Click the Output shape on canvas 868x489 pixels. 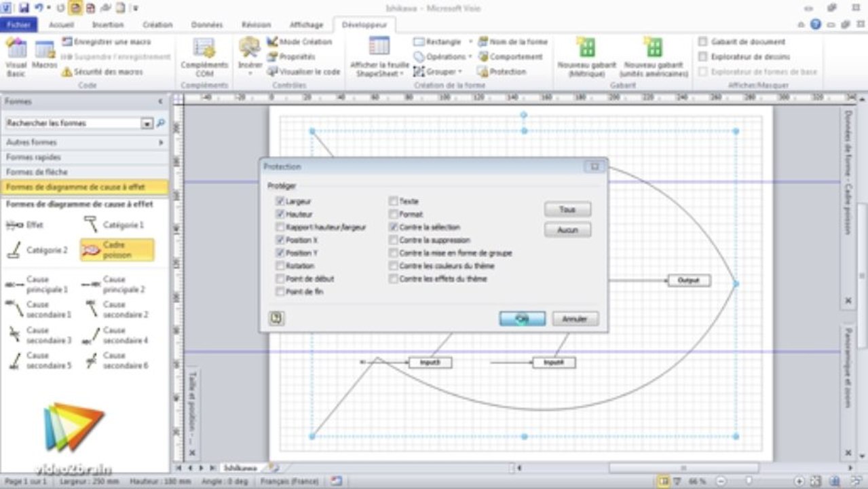[x=689, y=280]
